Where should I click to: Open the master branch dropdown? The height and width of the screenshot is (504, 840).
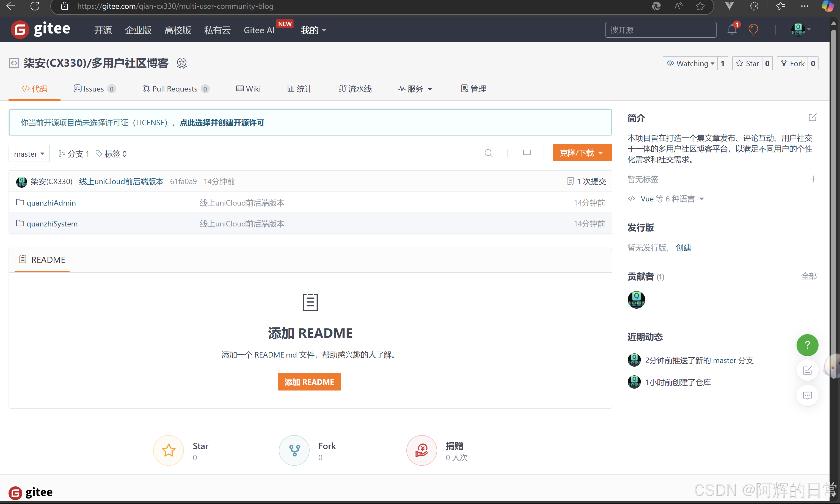(29, 154)
